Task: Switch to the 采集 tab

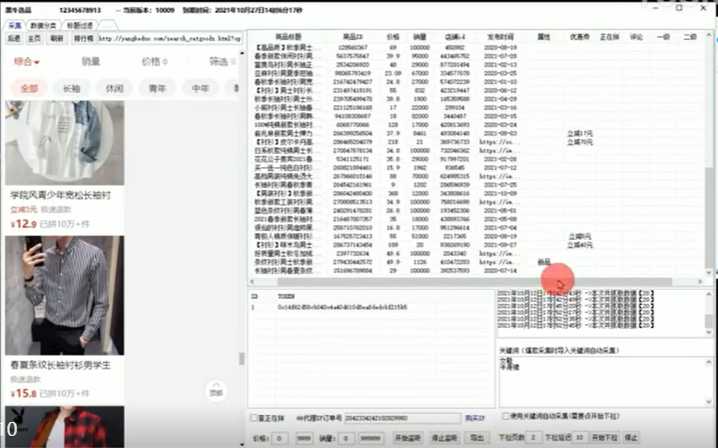Action: 14,24
